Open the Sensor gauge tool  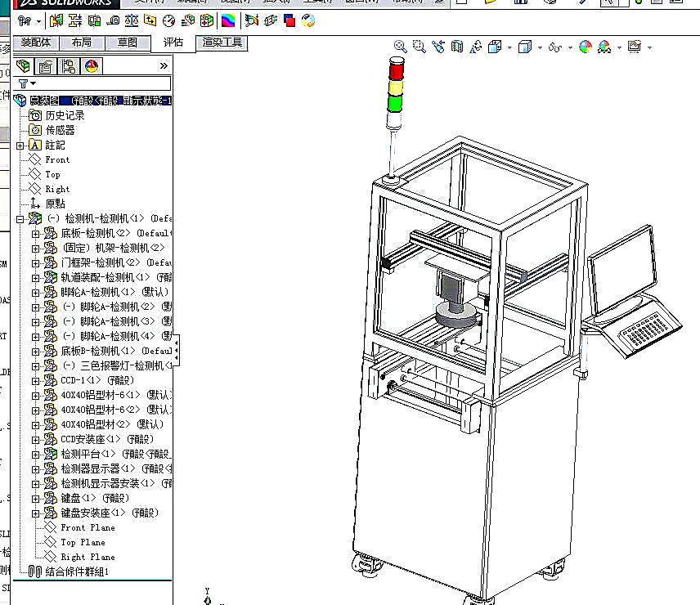[x=168, y=20]
